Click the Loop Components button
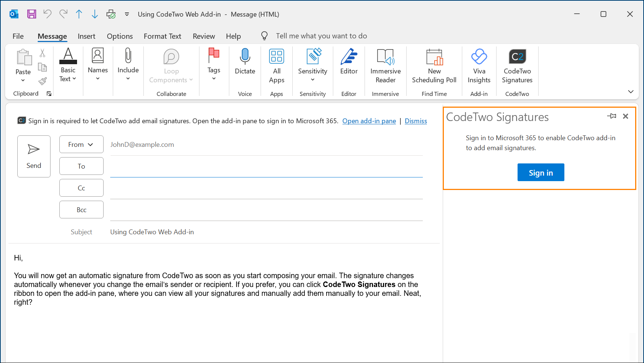The image size is (644, 363). pyautogui.click(x=171, y=66)
